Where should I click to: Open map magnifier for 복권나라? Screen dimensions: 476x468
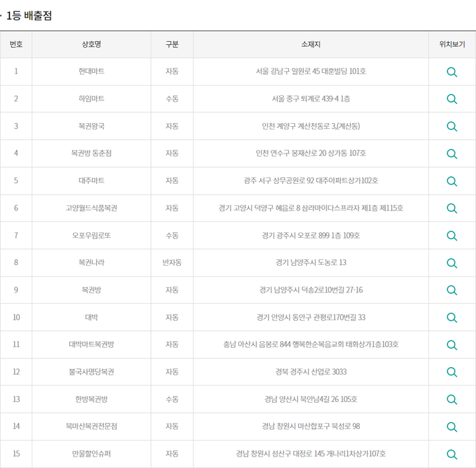pos(452,263)
